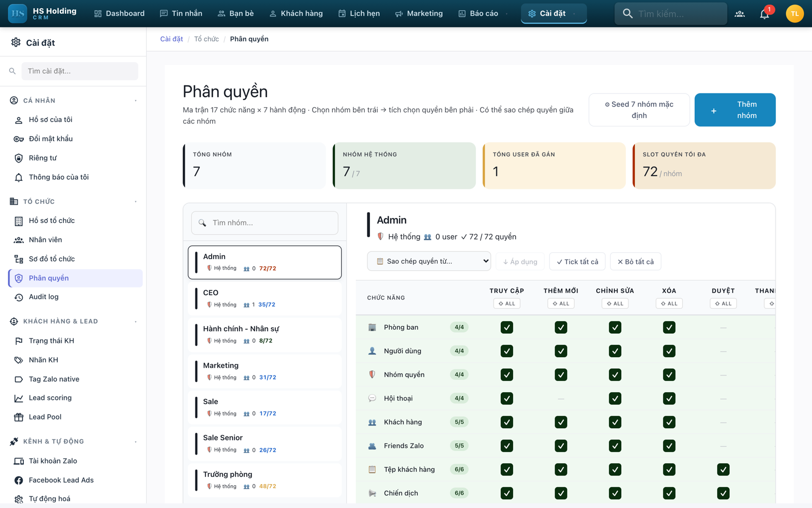812x508 pixels.
Task: Click the shield icon beside Riêng tư
Action: pyautogui.click(x=19, y=158)
